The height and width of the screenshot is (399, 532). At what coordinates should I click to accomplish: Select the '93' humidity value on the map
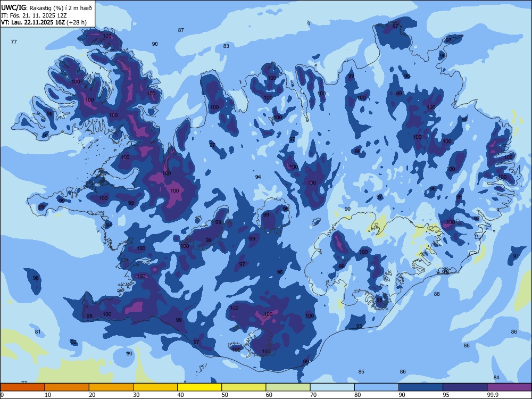click(x=45, y=135)
